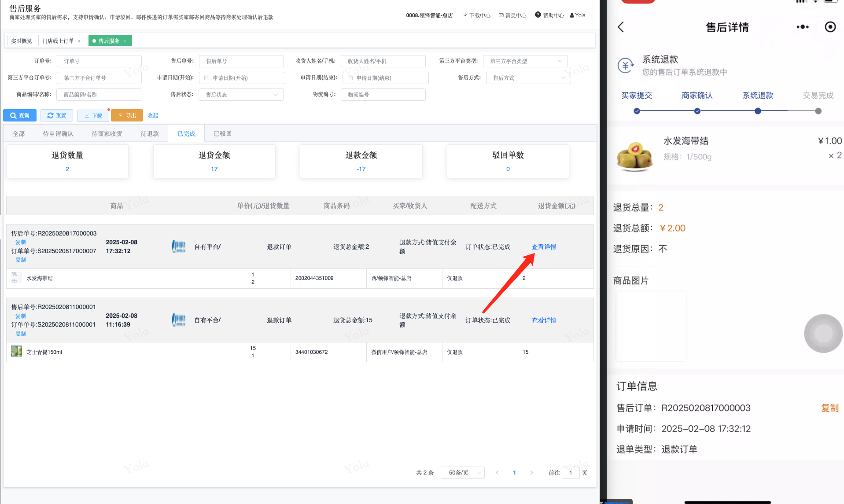Click calendar icon in 申请日期(开始) field

pos(206,78)
